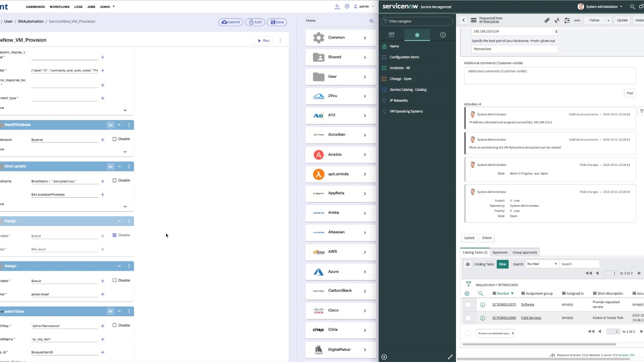The image size is (644, 362).
Task: Open the A10 integration category
Action: coord(341,115)
